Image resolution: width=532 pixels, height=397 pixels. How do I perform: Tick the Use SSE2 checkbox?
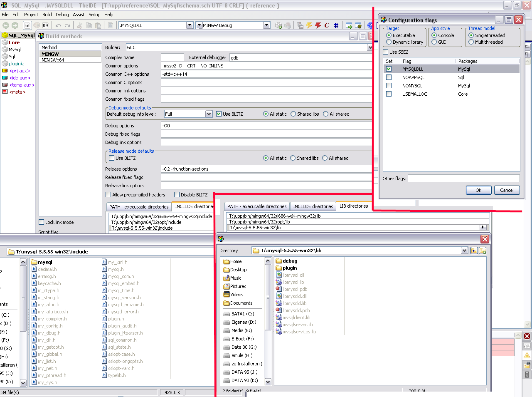(x=385, y=52)
